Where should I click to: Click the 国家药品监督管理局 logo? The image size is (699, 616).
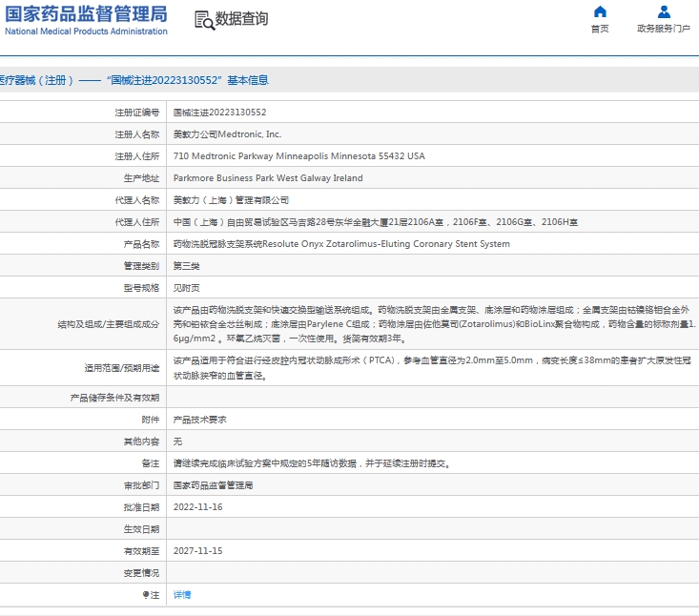(x=86, y=20)
